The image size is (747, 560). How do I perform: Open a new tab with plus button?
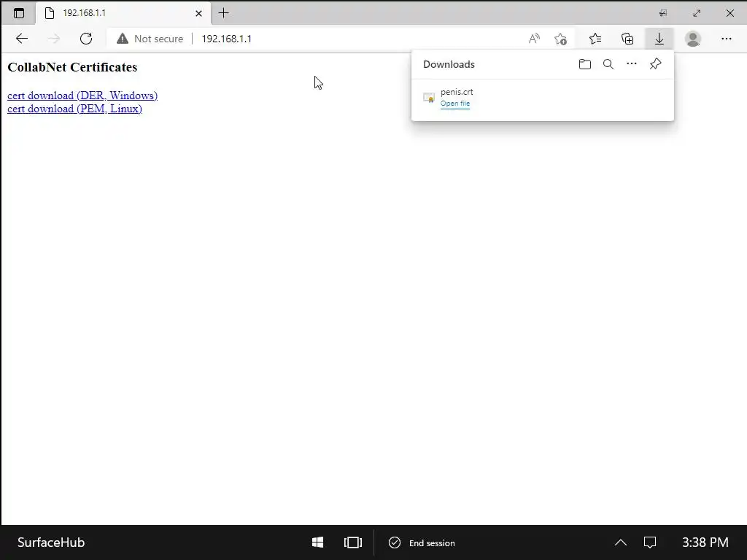tap(223, 13)
